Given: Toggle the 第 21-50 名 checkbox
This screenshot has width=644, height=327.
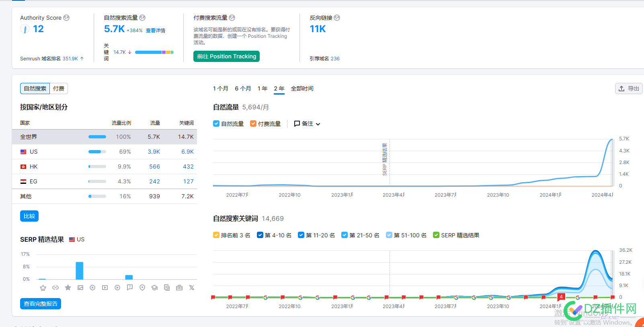Looking at the screenshot, I should 345,235.
